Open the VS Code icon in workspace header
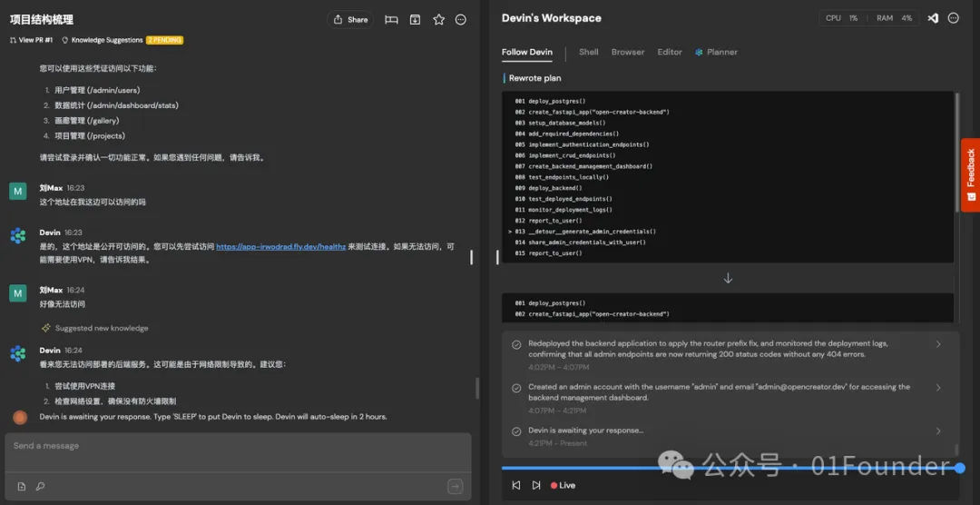The width and height of the screenshot is (980, 505). (x=933, y=18)
